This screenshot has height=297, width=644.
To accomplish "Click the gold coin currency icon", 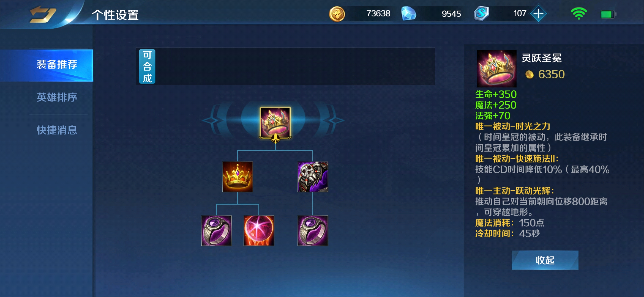I will point(337,14).
